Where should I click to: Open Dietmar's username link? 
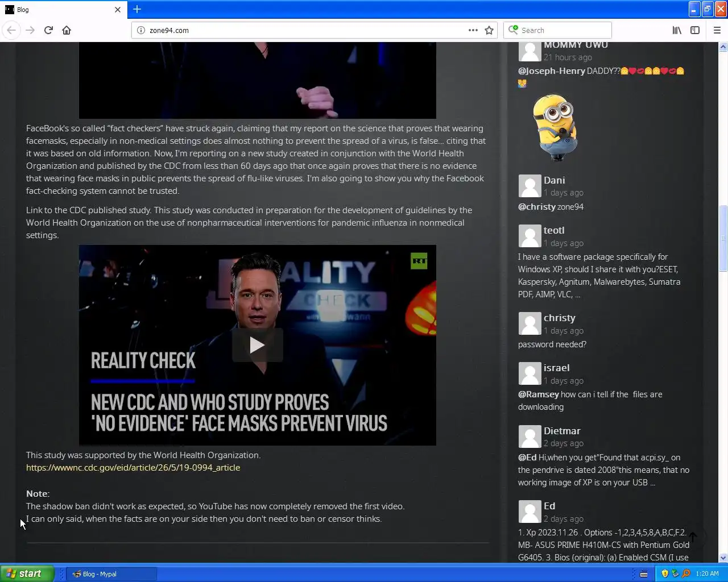[562, 431]
